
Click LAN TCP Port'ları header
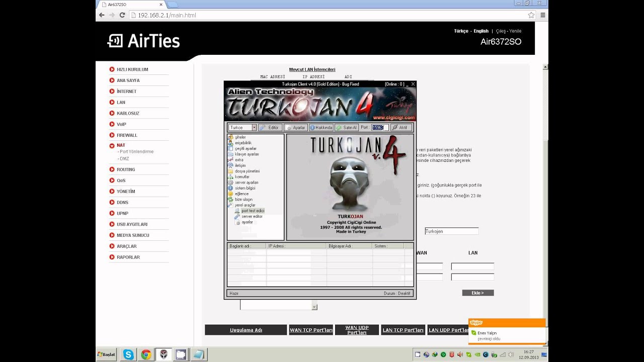403,330
